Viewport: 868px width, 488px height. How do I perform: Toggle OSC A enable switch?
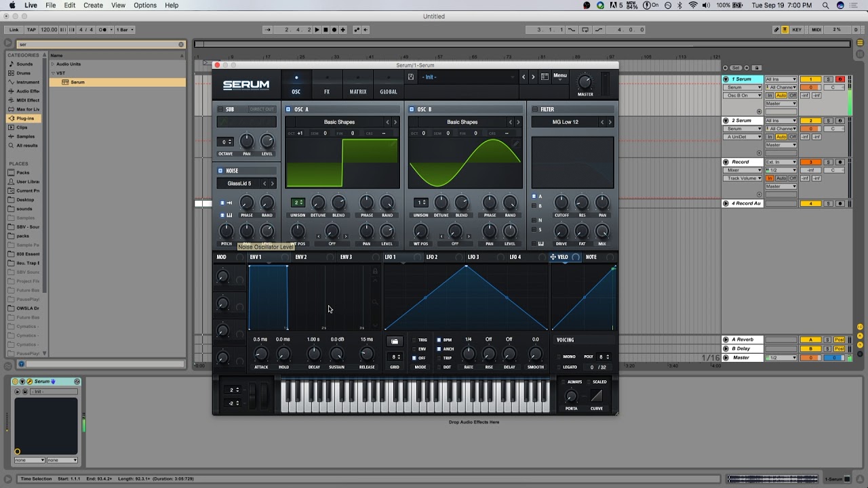pos(288,109)
